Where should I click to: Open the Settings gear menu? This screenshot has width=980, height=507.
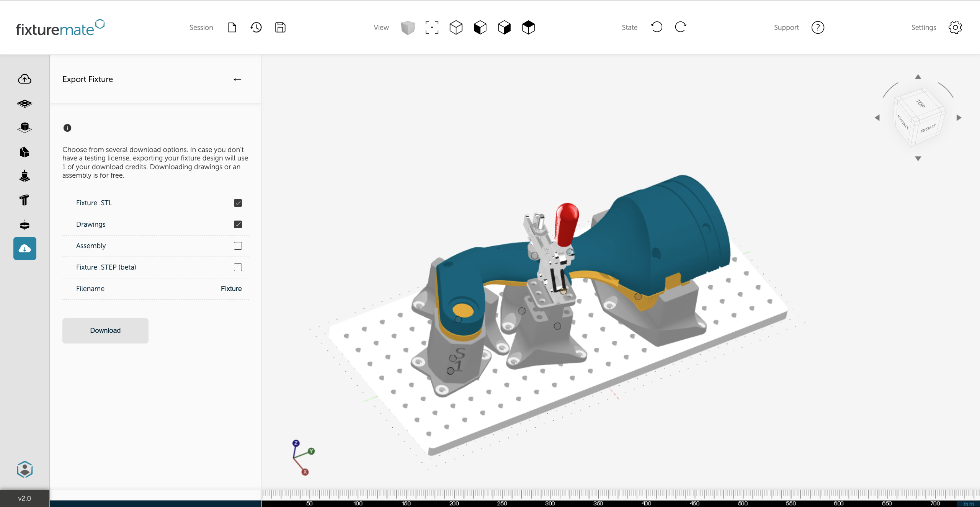click(x=955, y=27)
